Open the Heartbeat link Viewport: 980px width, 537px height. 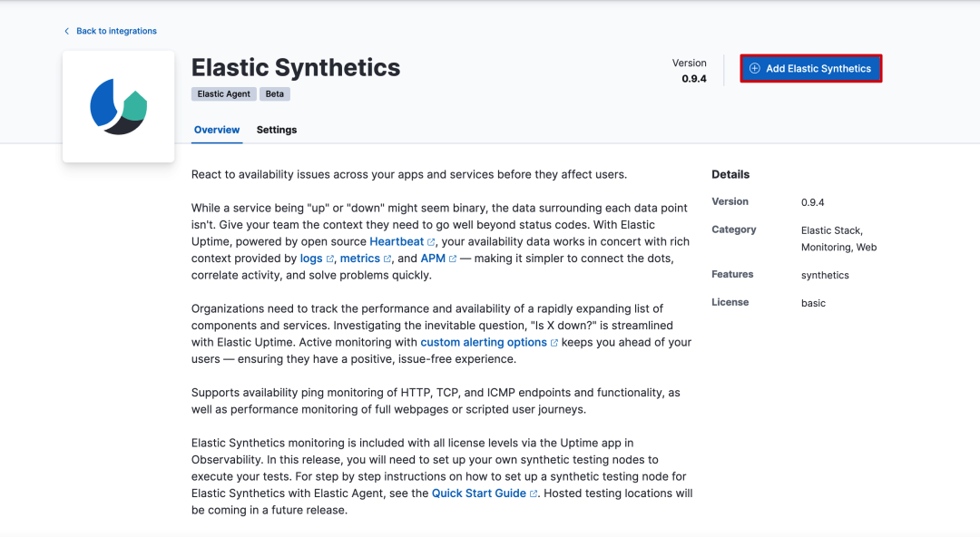coord(397,242)
